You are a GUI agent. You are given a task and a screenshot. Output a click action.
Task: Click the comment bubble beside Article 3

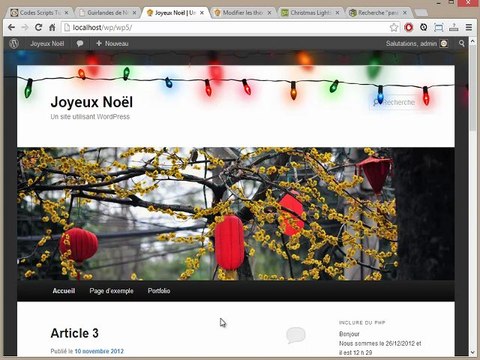click(296, 335)
